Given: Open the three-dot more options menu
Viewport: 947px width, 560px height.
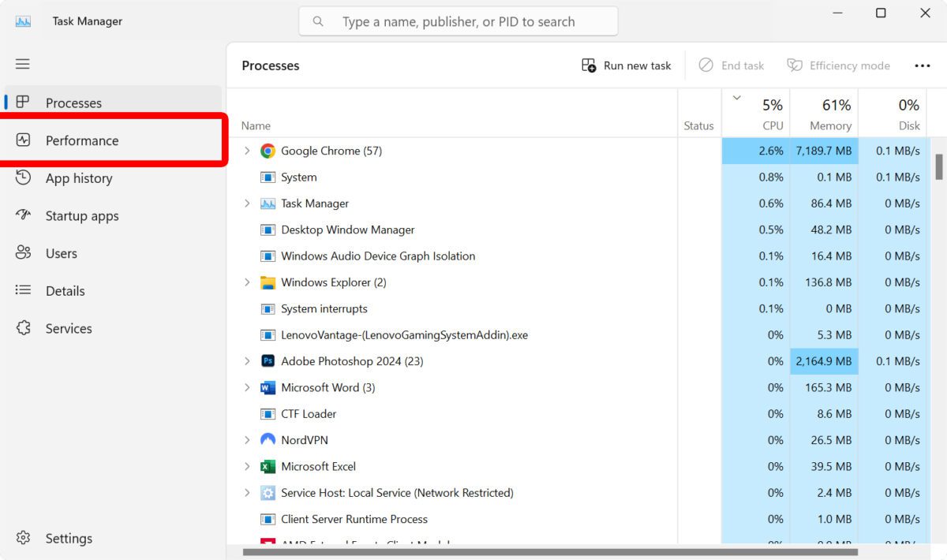Looking at the screenshot, I should point(922,65).
